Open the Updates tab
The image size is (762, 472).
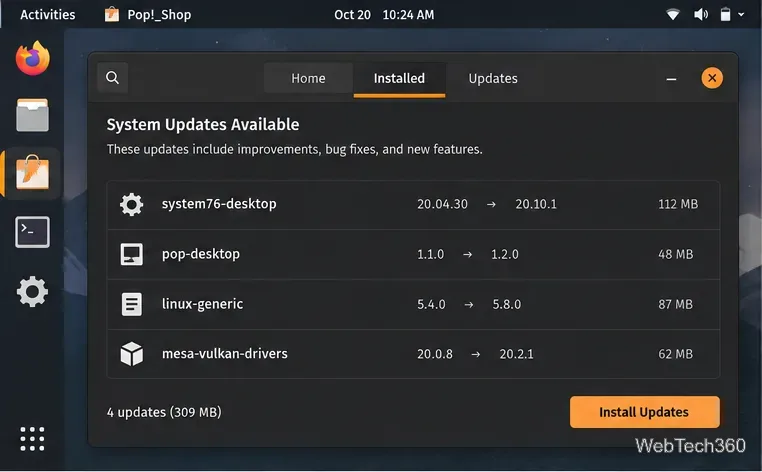pos(493,78)
